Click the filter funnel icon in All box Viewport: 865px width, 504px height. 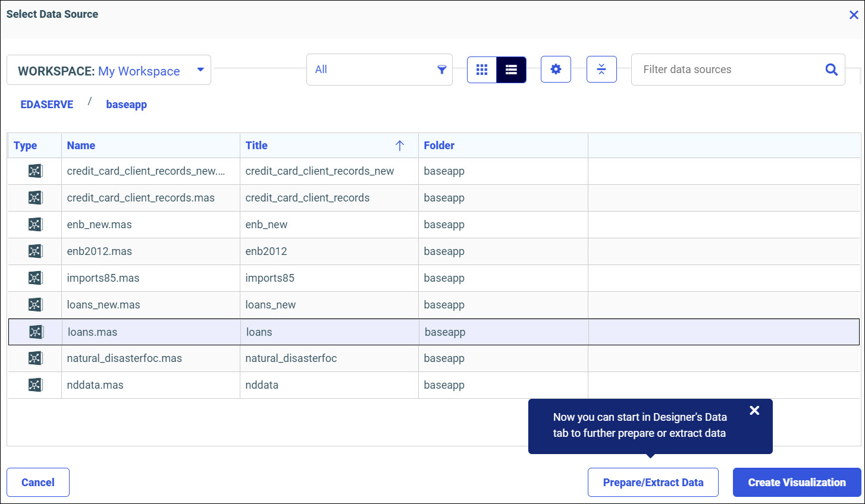coord(441,70)
